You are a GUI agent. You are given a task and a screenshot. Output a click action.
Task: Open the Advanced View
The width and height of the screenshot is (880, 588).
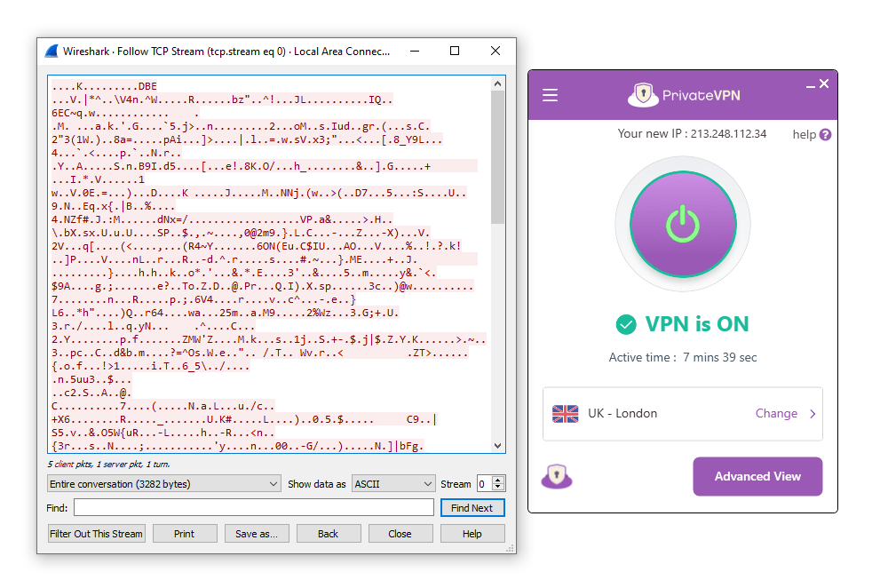click(x=757, y=476)
